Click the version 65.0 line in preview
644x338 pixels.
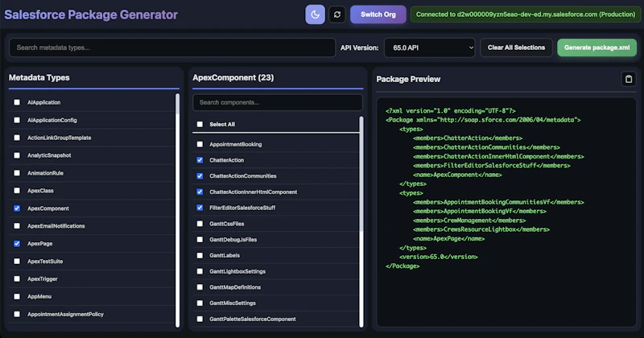[x=438, y=257]
